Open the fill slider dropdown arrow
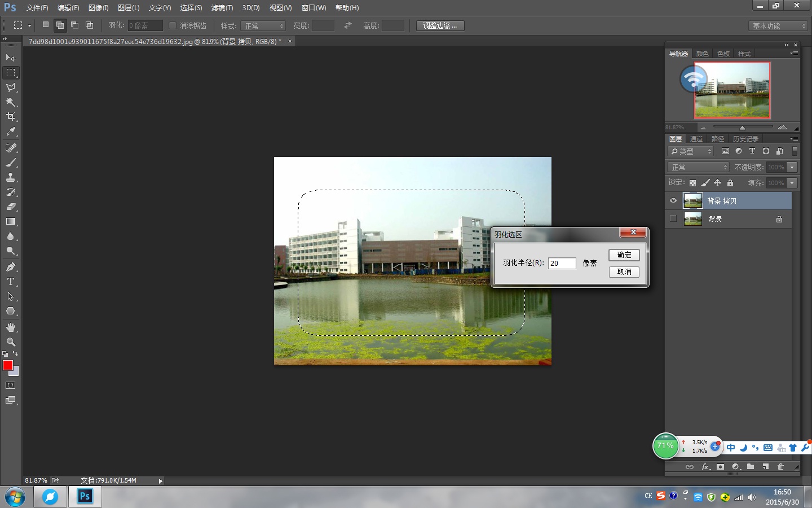This screenshot has height=508, width=812. coord(792,183)
